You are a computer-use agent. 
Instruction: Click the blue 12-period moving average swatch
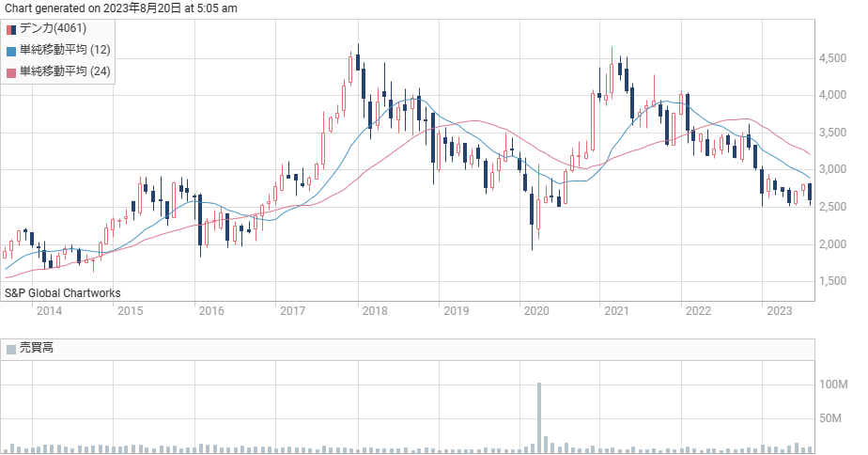[11, 52]
